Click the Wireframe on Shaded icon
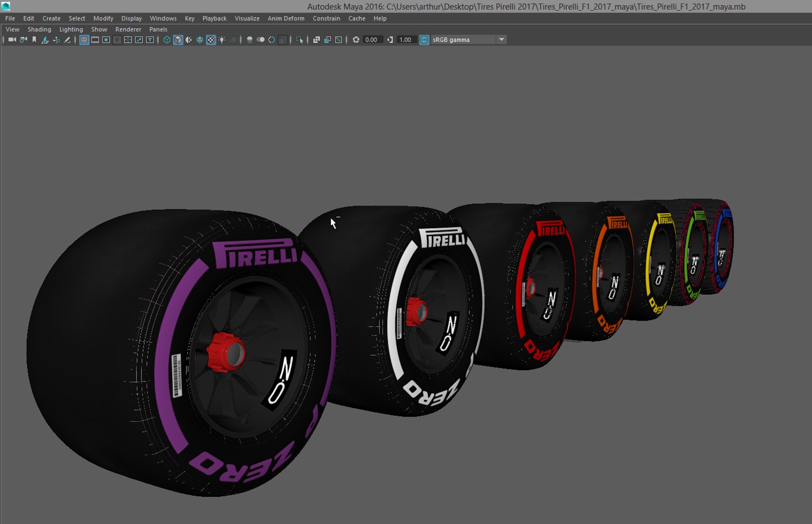 point(200,40)
